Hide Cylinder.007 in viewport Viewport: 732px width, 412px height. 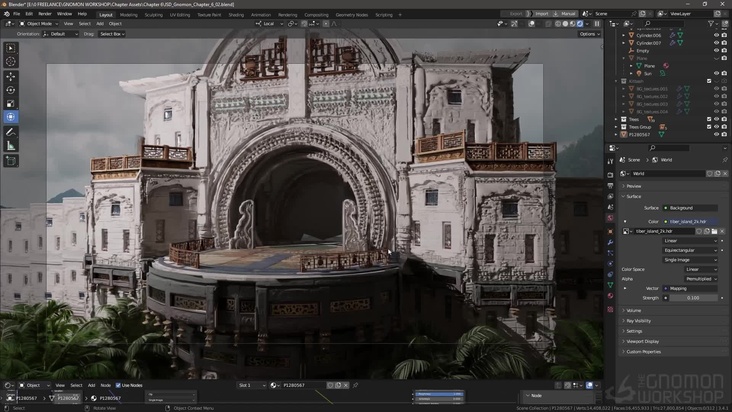(716, 43)
